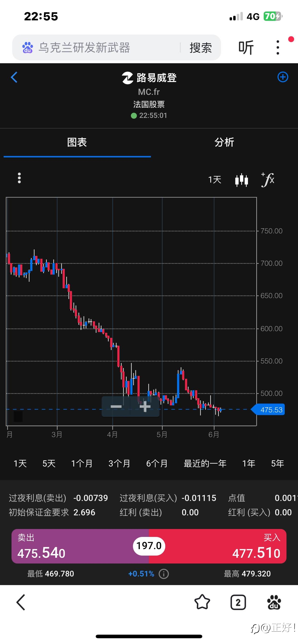Select the 3个月 time range

(119, 464)
